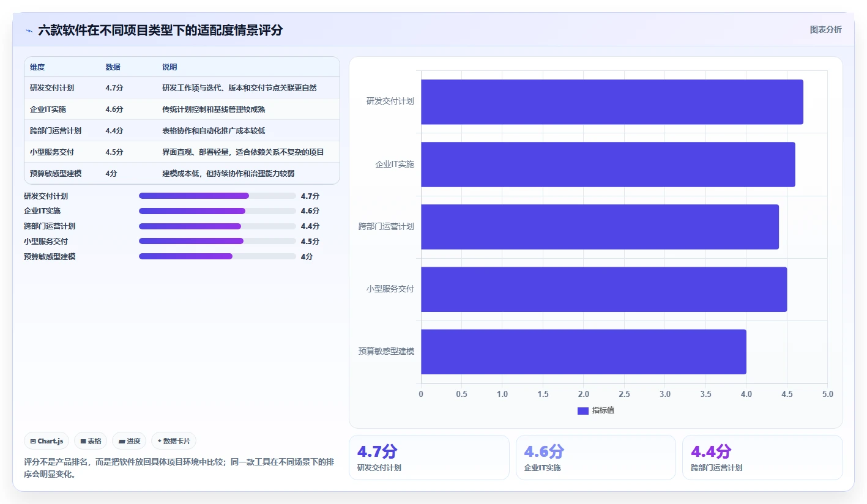The image size is (867, 504).
Task: Click the description 表格协作和自动化推广成本较低
Action: pos(214,131)
